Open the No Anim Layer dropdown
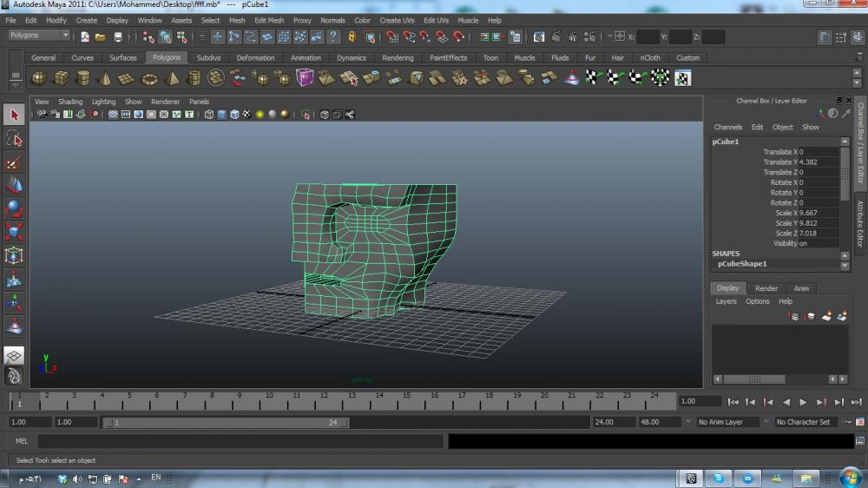Screen dimensions: 868x488 tap(727, 422)
